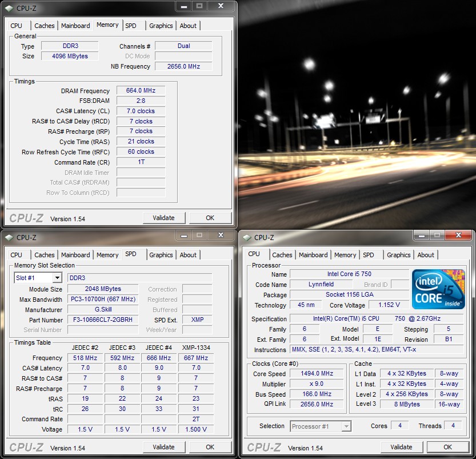Click the XMP-1334 frequency cell 667 MHz

tap(196, 358)
